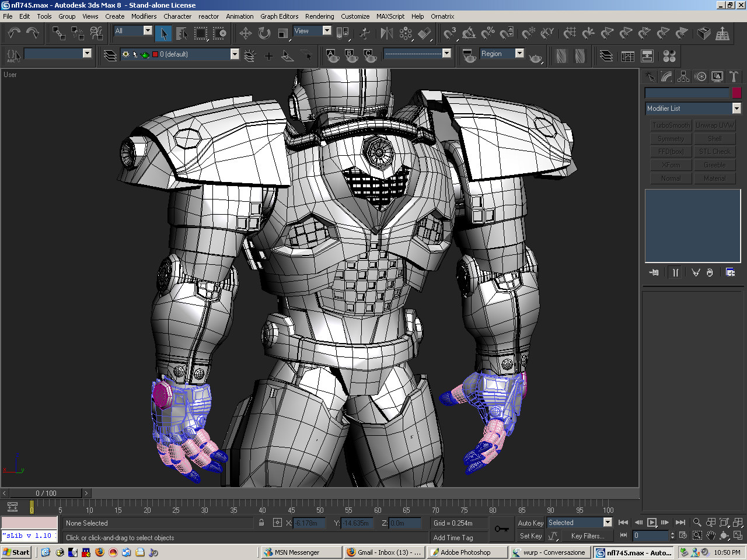The image size is (747, 560).
Task: Toggle Pin Stack in modifier panel
Action: 654,272
